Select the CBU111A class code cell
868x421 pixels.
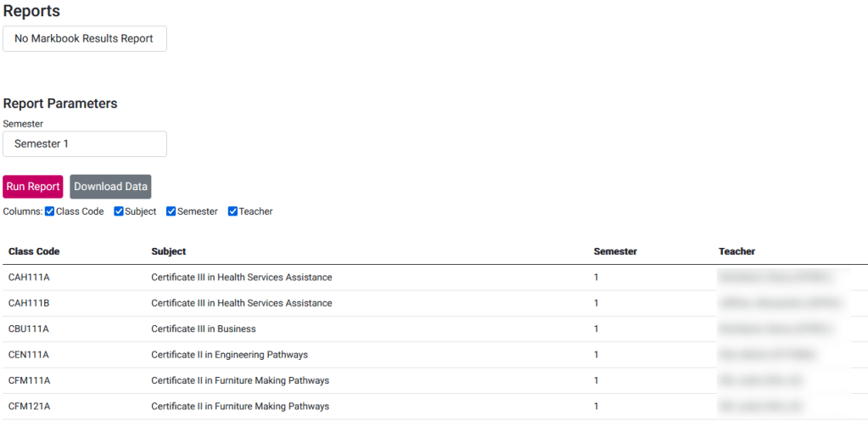pyautogui.click(x=29, y=329)
